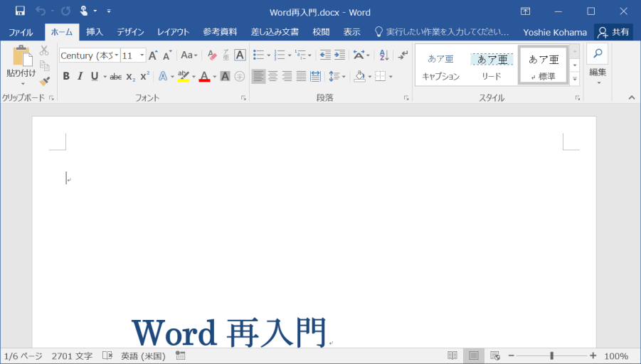This screenshot has height=364, width=641.
Task: Switch to the 挿入 tab
Action: click(95, 32)
